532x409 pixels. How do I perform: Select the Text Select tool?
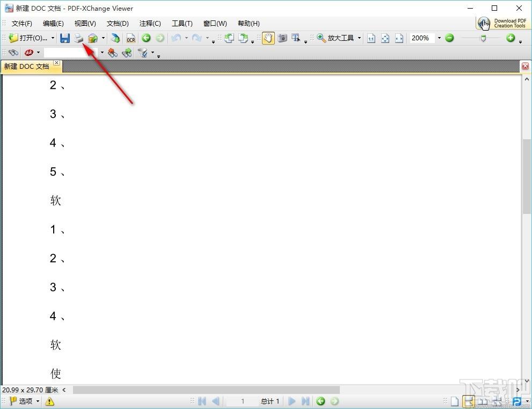[296, 38]
